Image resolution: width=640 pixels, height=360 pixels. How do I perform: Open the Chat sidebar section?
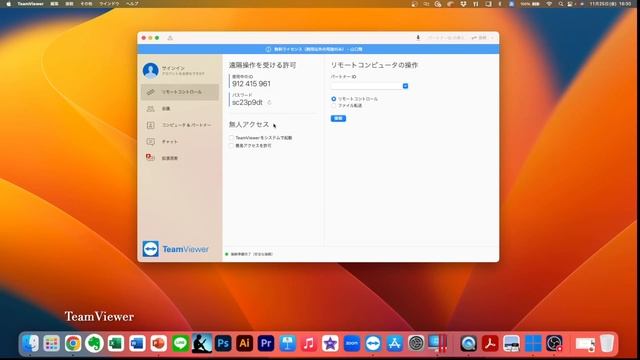pos(180,142)
